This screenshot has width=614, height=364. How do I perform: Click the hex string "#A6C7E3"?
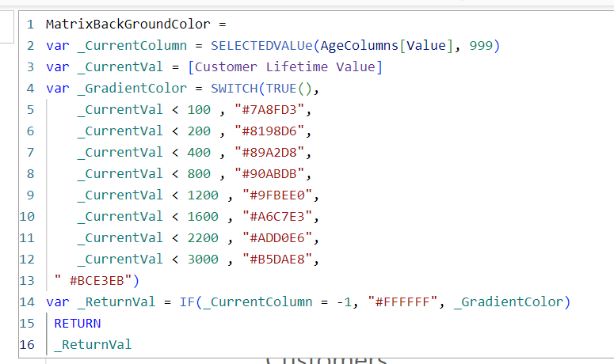click(x=277, y=216)
